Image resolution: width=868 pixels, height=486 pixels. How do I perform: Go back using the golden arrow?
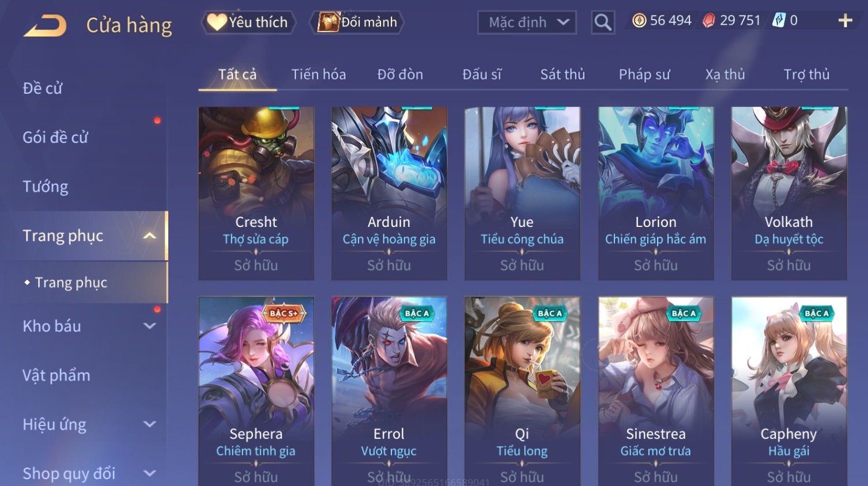[x=44, y=25]
